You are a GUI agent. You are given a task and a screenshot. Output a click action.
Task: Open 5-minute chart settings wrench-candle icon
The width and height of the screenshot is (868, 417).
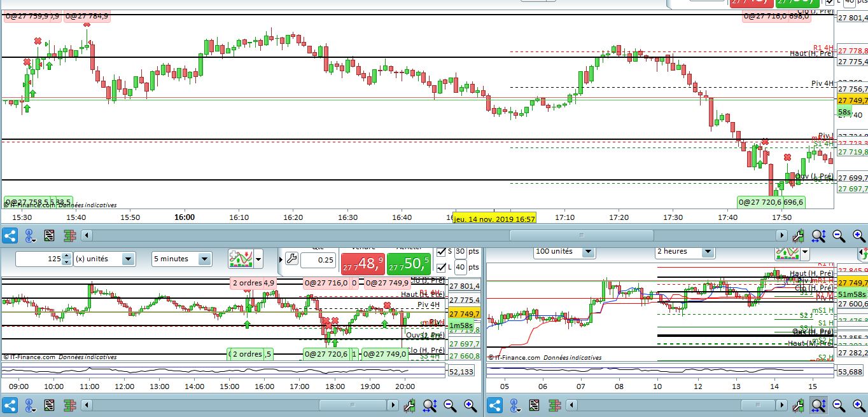pos(410,405)
